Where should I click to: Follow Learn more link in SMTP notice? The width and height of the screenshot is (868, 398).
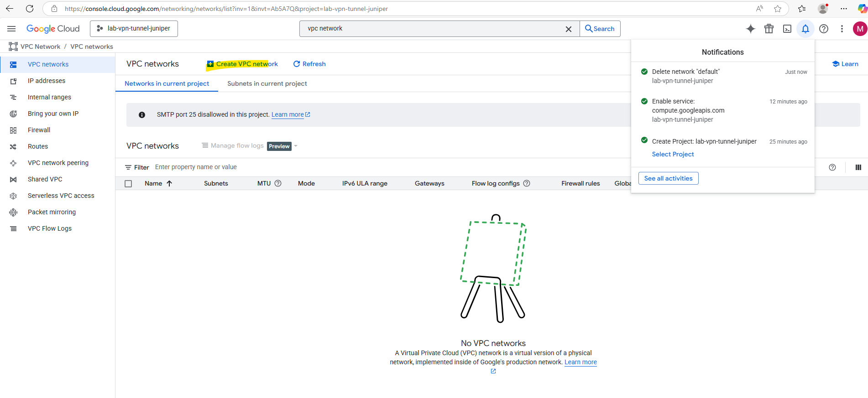291,114
